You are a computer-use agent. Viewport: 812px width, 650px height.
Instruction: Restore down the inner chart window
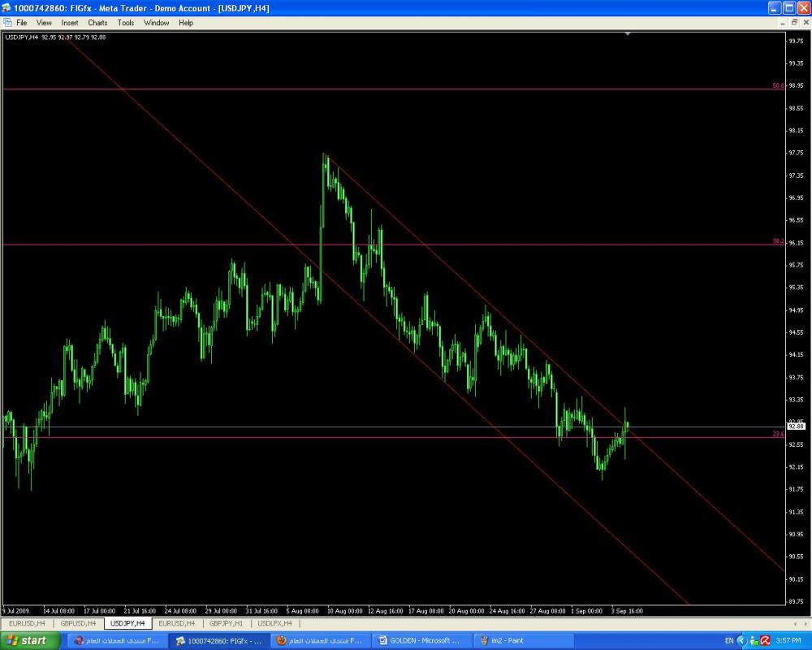[794, 23]
